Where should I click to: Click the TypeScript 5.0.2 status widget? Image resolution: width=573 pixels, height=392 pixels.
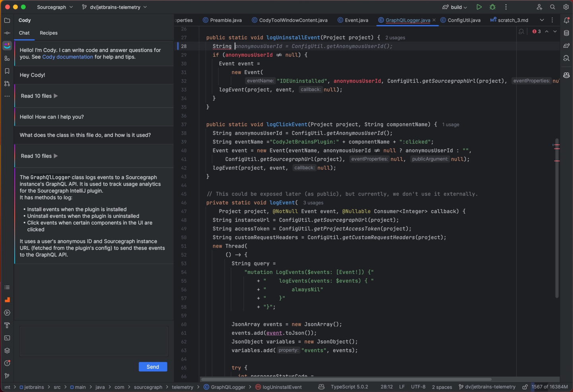point(349,387)
